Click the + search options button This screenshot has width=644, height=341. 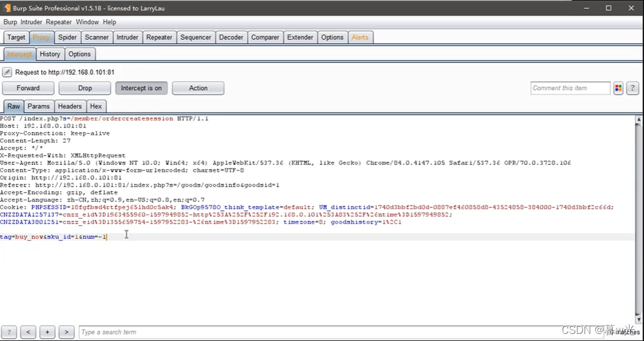tap(48, 332)
